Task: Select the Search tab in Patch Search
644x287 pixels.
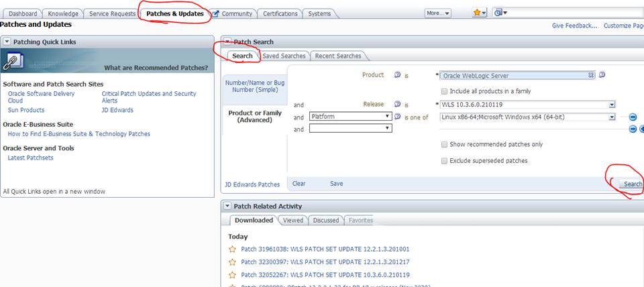Action: click(x=242, y=56)
